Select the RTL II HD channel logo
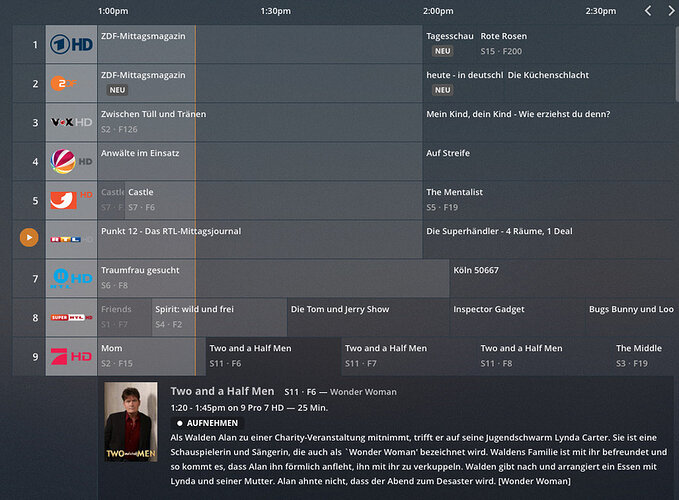 pos(71,278)
